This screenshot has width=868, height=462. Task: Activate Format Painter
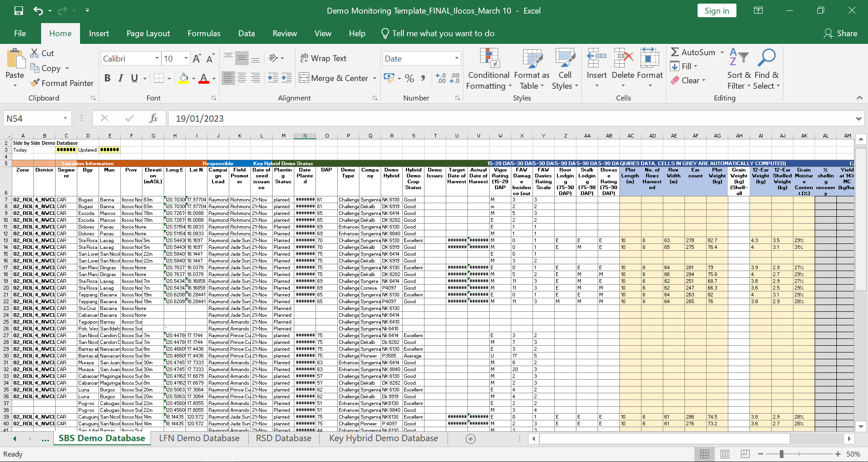pos(62,83)
